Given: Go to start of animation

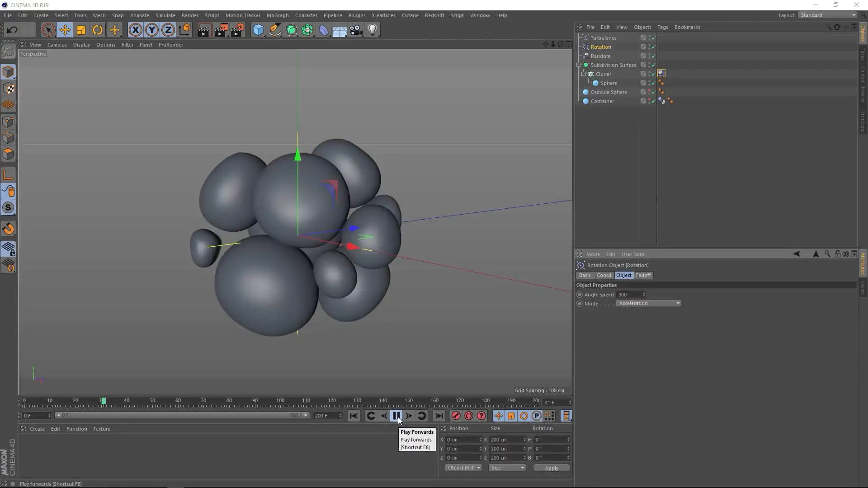Looking at the screenshot, I should click(x=354, y=416).
